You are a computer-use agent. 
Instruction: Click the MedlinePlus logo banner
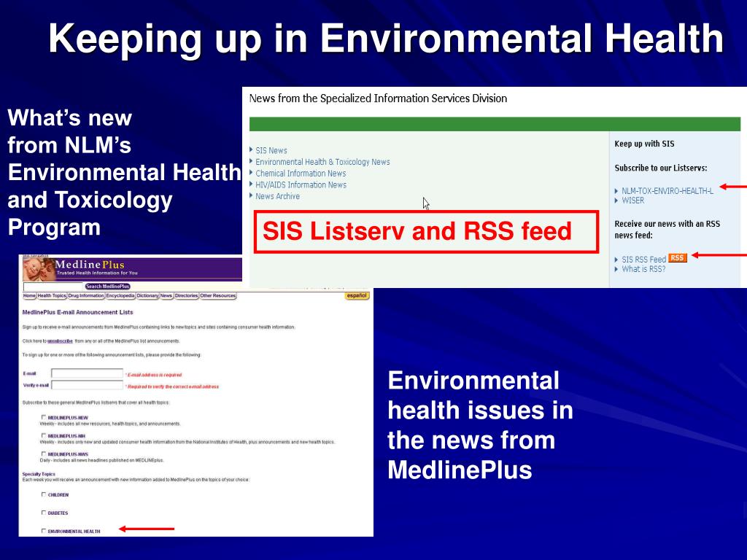point(133,269)
